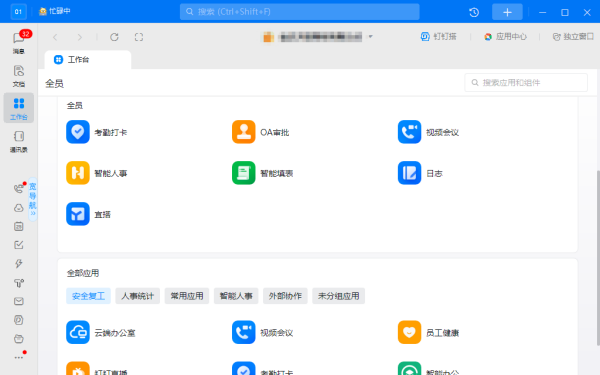Start 视频会议 app in 全员 section
600x375 pixels.
[409, 132]
